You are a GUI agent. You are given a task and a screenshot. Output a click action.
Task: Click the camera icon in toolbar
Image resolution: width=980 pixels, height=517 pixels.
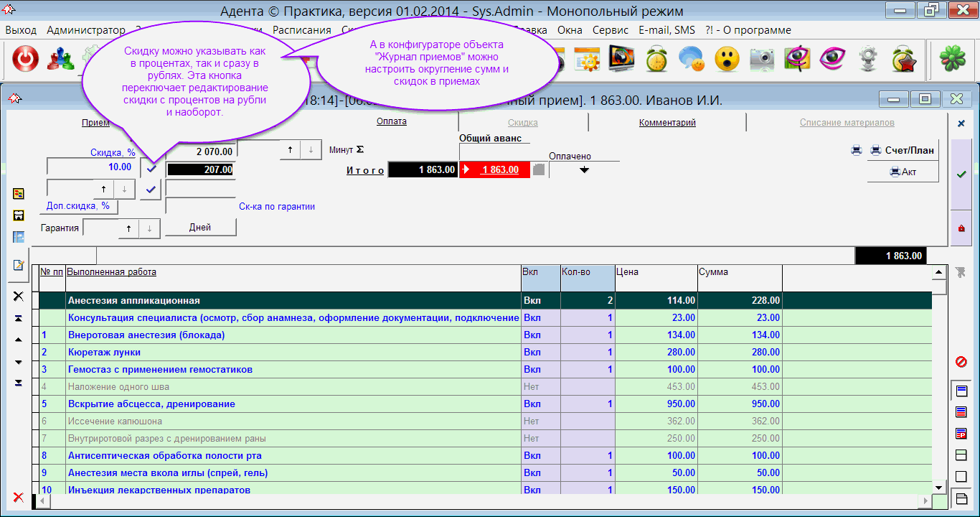point(762,59)
